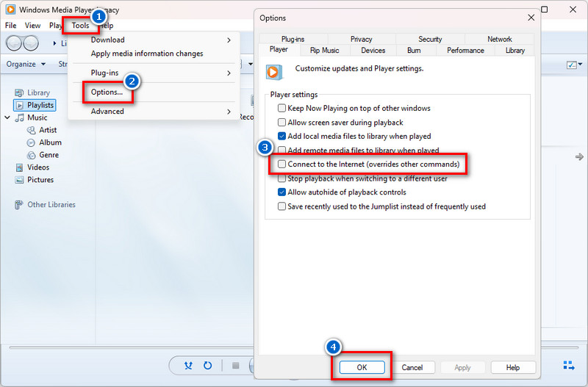Switch to the Network tab
Image resolution: width=588 pixels, height=387 pixels.
click(x=500, y=39)
